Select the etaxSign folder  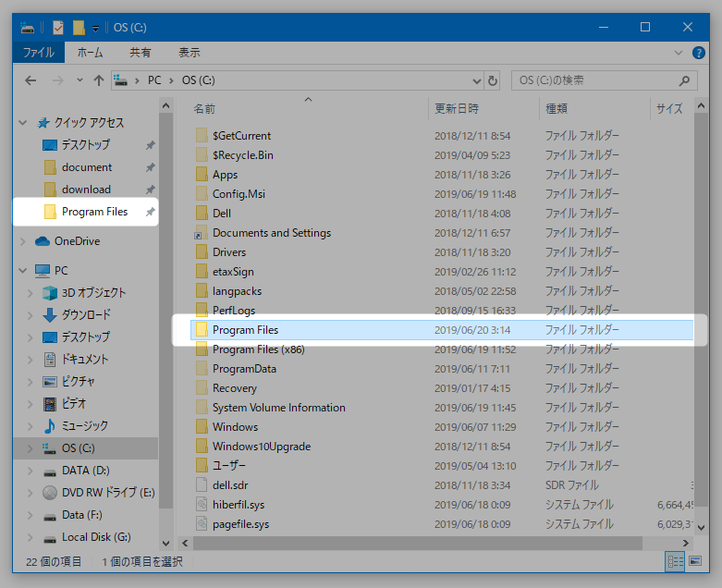point(233,272)
